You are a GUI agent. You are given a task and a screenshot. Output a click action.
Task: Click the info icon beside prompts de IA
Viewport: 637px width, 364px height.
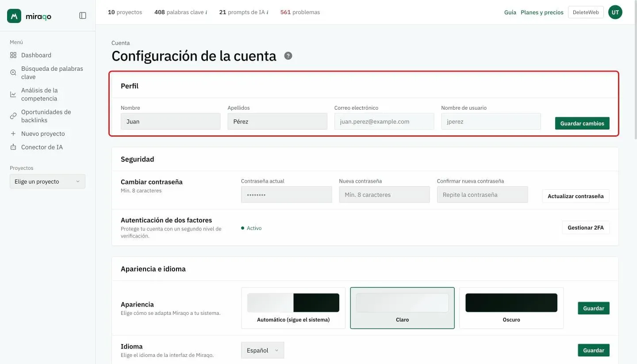coord(267,12)
